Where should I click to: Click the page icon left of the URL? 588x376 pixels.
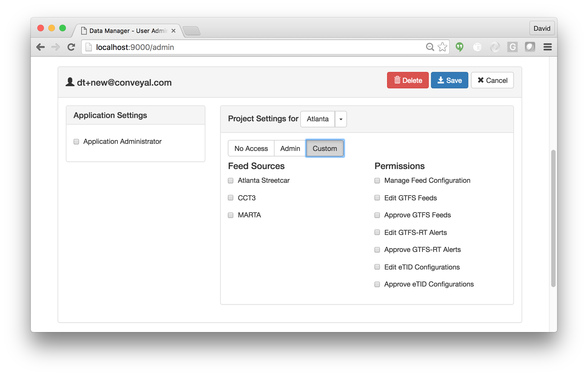coord(89,47)
